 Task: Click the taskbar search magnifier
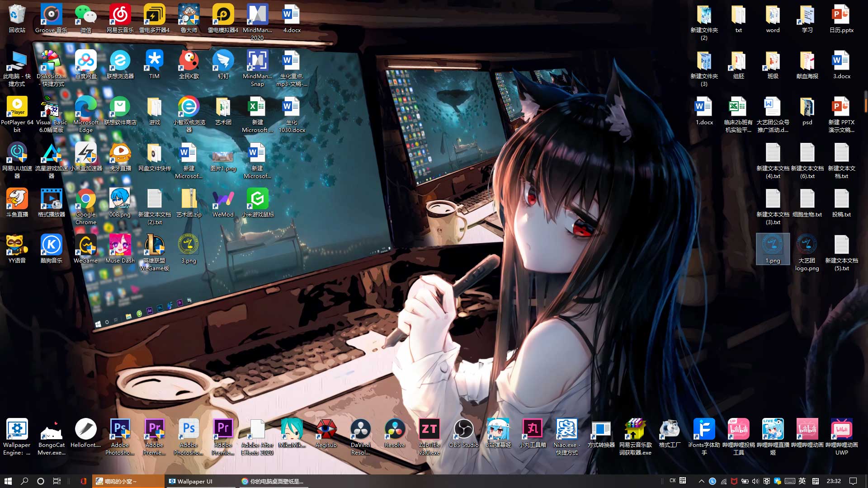(x=24, y=481)
